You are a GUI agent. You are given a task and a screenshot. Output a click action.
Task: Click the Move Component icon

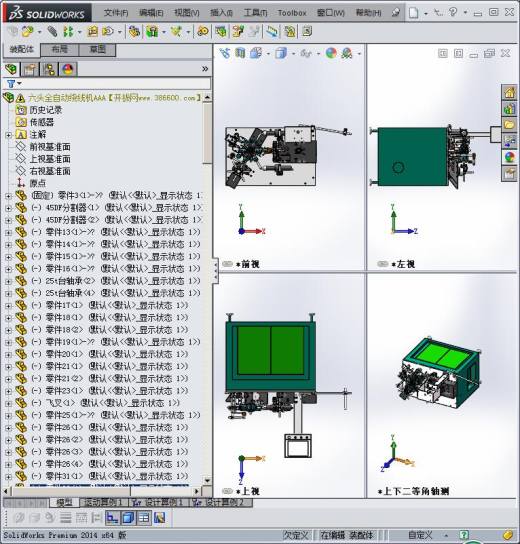[x=108, y=32]
